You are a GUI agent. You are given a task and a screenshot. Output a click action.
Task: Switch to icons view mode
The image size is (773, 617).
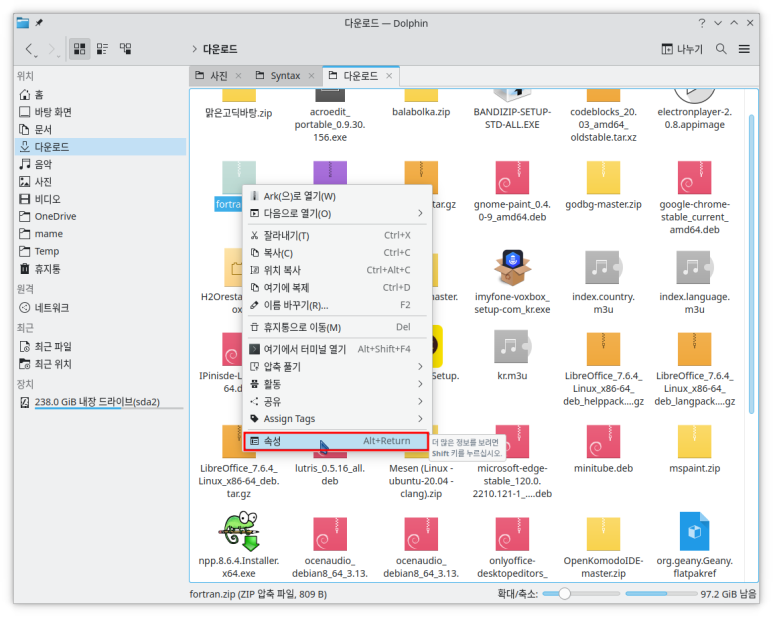coord(79,49)
